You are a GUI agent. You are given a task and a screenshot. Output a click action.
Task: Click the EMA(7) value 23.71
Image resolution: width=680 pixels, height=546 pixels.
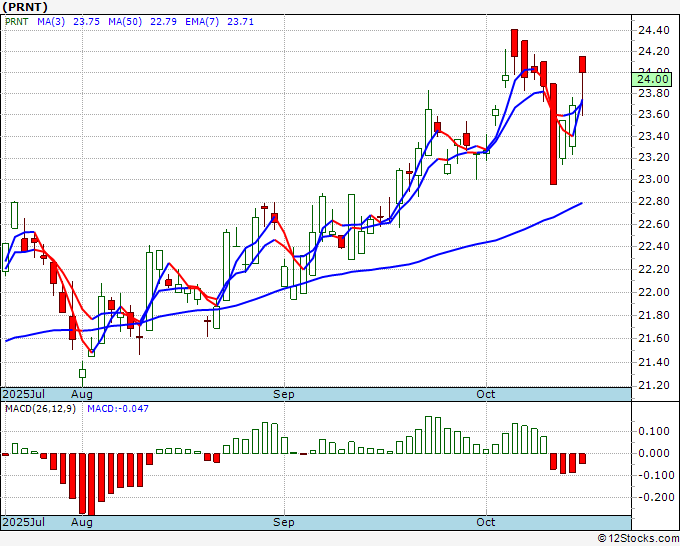click(x=240, y=22)
